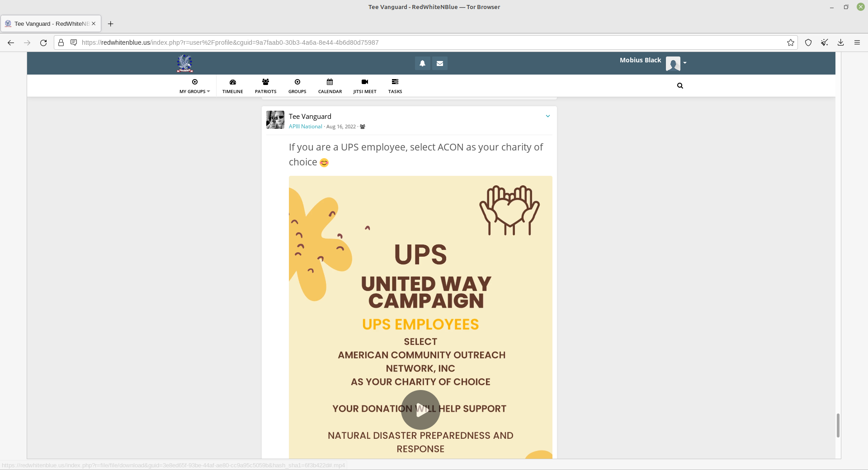
Task: Close the Tee Vanguard browser tab
Action: coord(94,23)
